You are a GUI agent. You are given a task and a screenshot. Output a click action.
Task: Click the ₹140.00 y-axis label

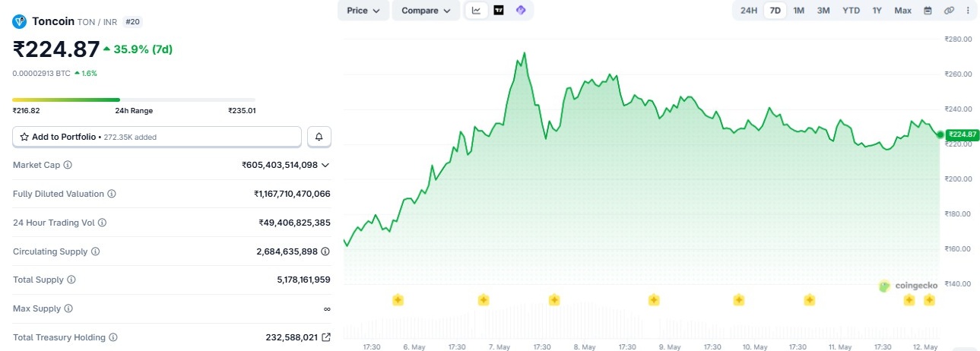(958, 284)
